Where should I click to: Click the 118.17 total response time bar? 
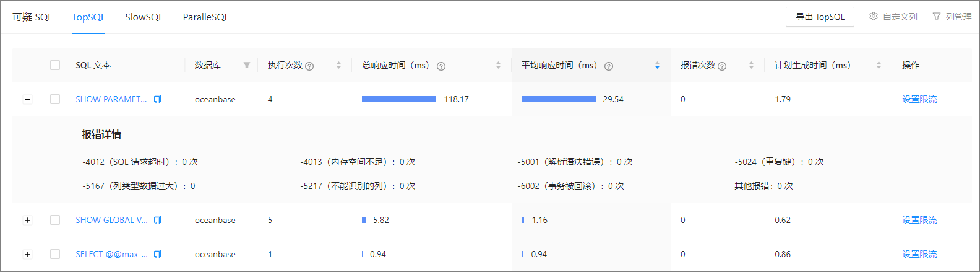(x=399, y=99)
